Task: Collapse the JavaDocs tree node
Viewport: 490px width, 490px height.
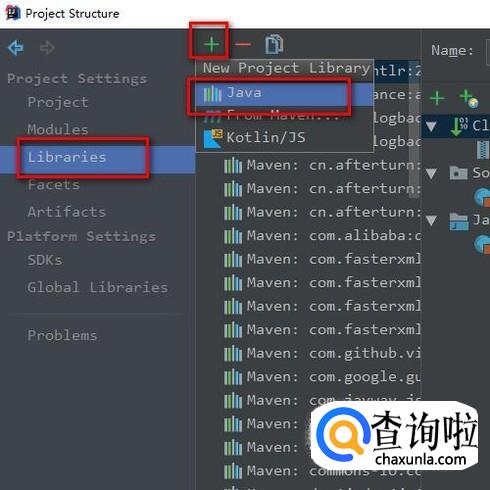Action: coord(431,221)
